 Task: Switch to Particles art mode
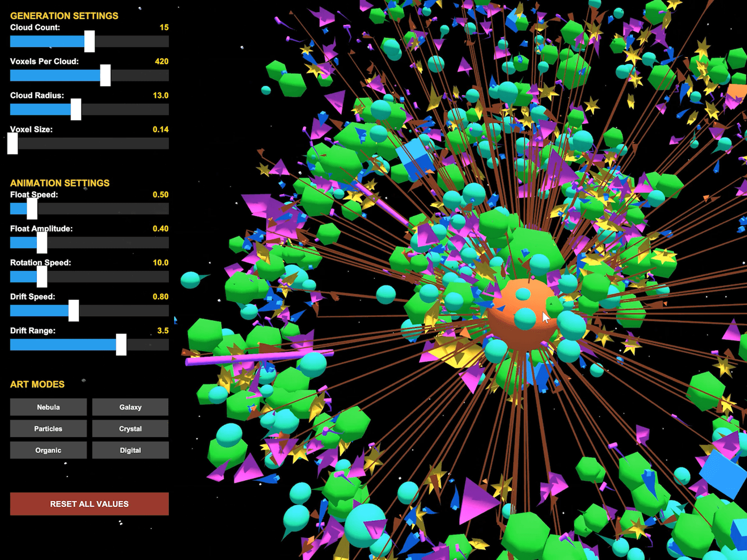[48, 429]
